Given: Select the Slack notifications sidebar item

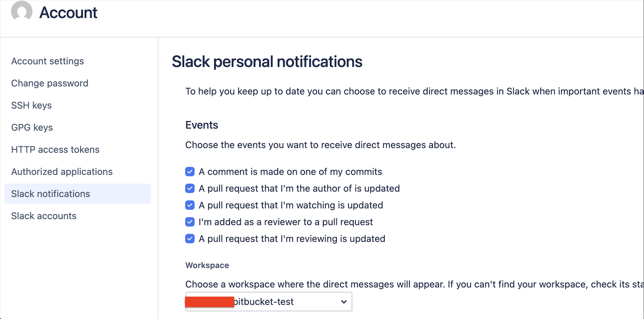Looking at the screenshot, I should click(50, 193).
